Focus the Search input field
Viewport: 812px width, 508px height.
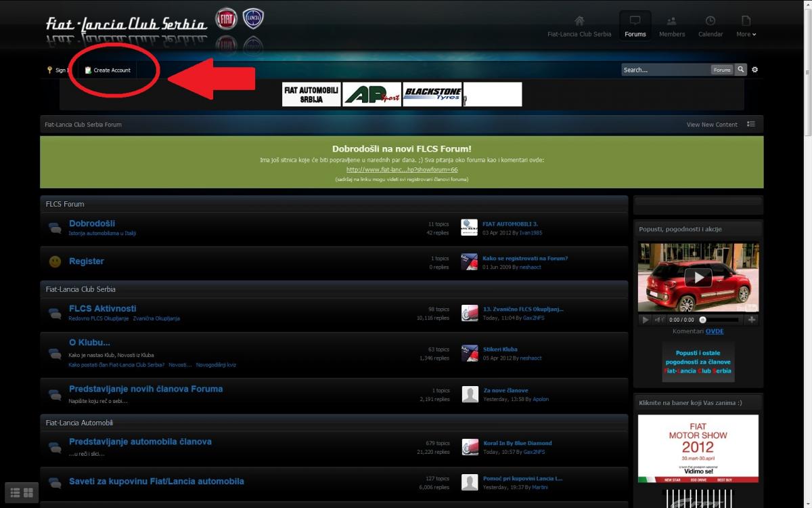point(666,70)
